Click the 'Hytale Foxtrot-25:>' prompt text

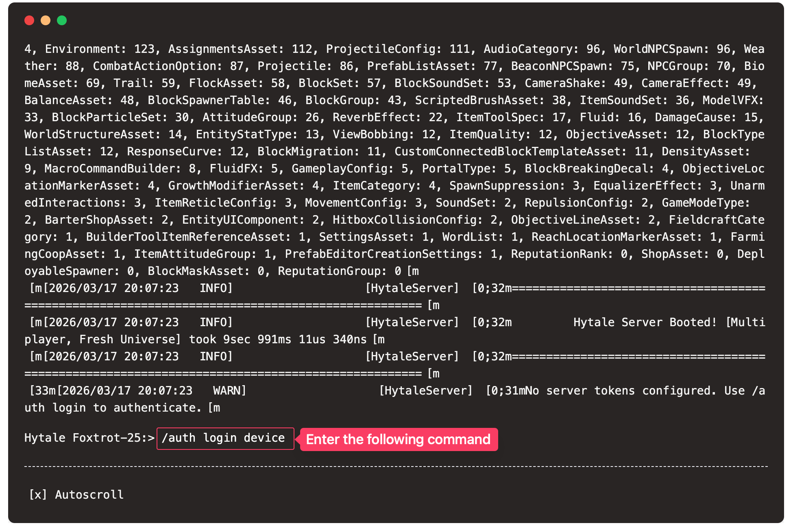(x=89, y=438)
